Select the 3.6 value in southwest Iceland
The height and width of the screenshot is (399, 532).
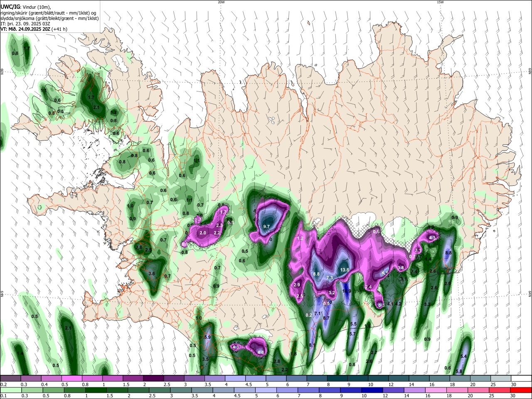pyautogui.click(x=152, y=273)
